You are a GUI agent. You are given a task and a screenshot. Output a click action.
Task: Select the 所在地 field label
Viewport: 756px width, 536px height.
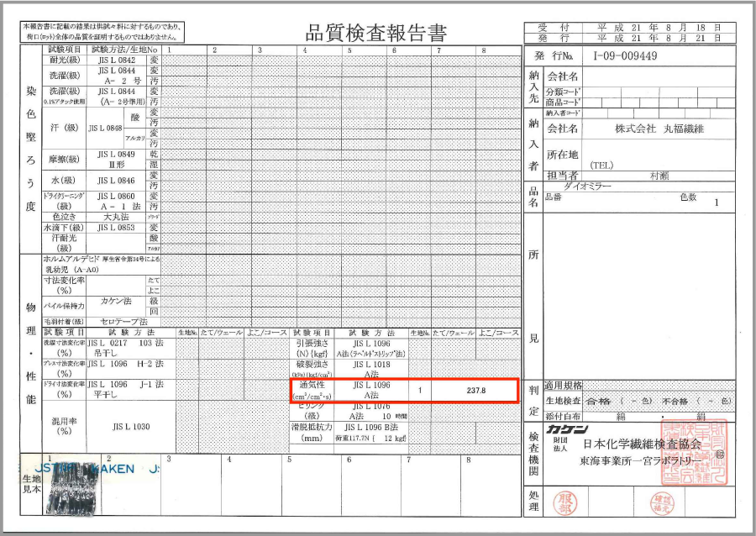[x=562, y=155]
